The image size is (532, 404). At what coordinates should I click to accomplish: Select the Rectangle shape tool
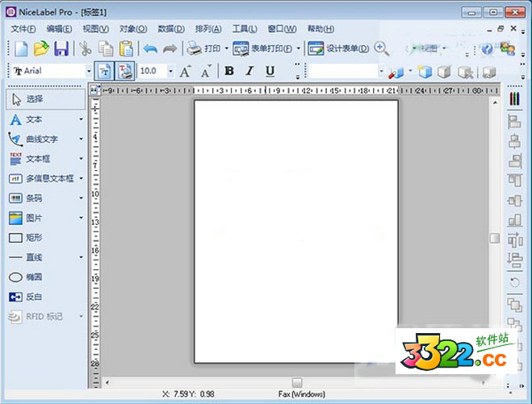pyautogui.click(x=32, y=238)
